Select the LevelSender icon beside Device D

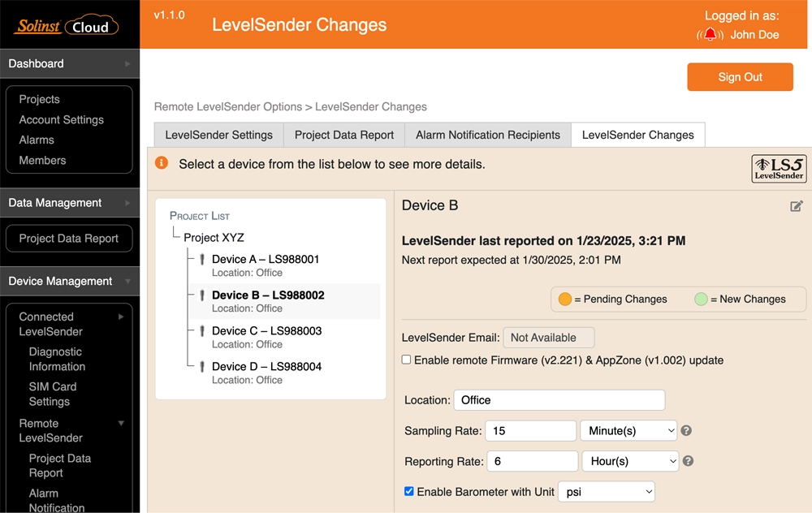pos(201,367)
